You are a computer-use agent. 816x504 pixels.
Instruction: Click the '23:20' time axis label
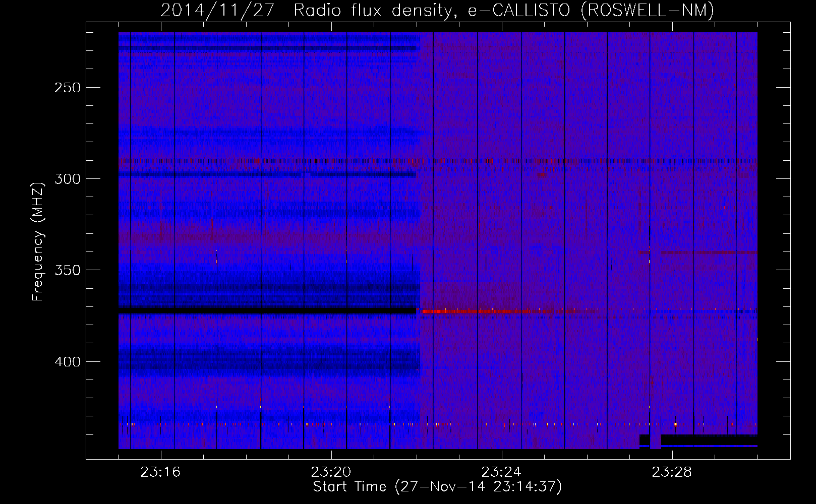pyautogui.click(x=331, y=472)
